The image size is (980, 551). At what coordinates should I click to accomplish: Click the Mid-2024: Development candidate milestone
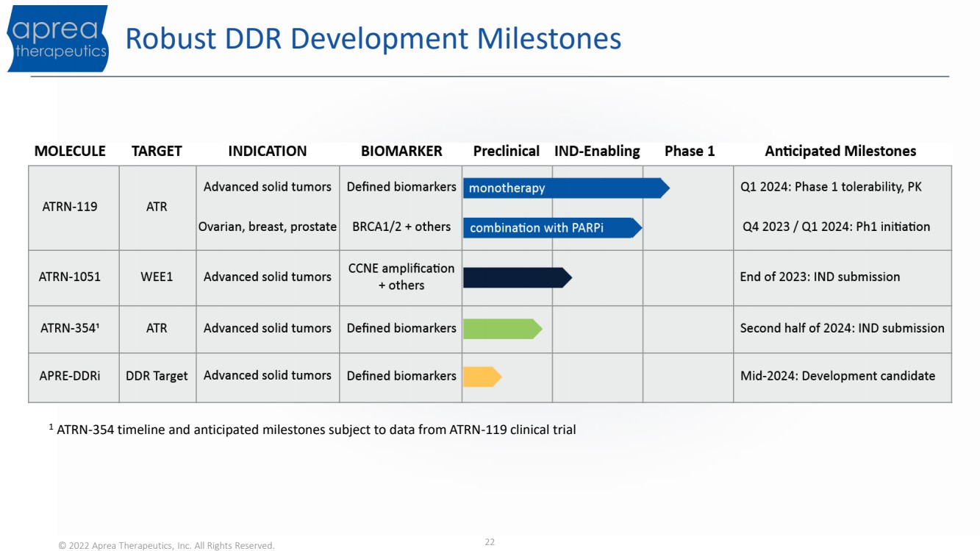point(837,376)
